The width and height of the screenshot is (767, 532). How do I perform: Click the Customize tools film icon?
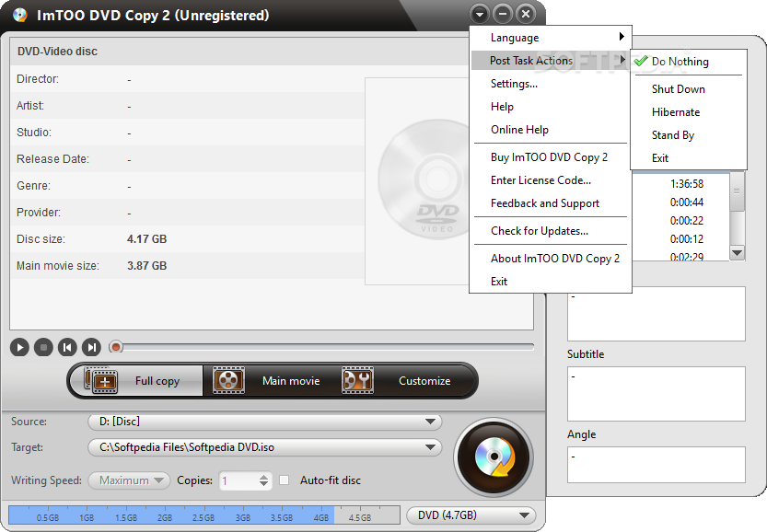tap(357, 380)
